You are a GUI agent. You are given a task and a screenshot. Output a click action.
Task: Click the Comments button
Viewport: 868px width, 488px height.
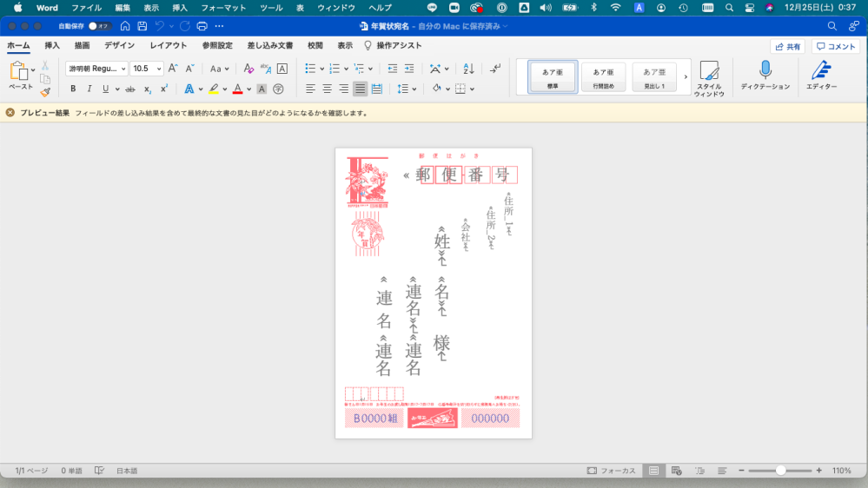[836, 47]
